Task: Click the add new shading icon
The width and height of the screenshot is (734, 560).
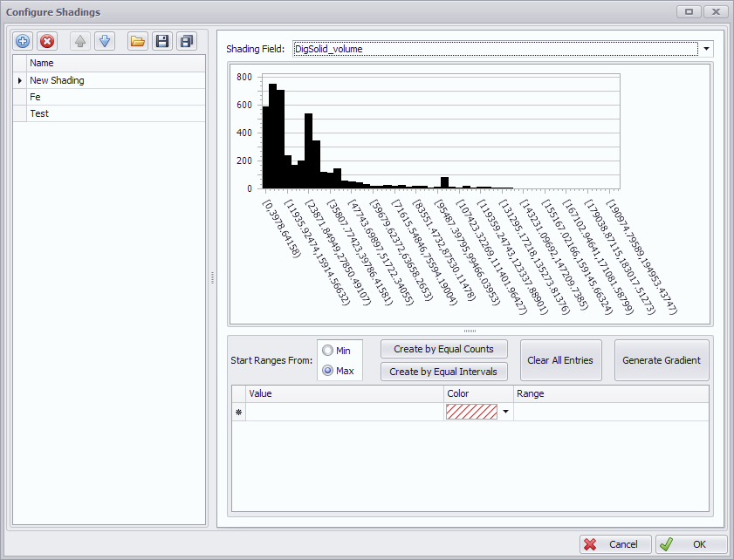Action: coord(23,41)
